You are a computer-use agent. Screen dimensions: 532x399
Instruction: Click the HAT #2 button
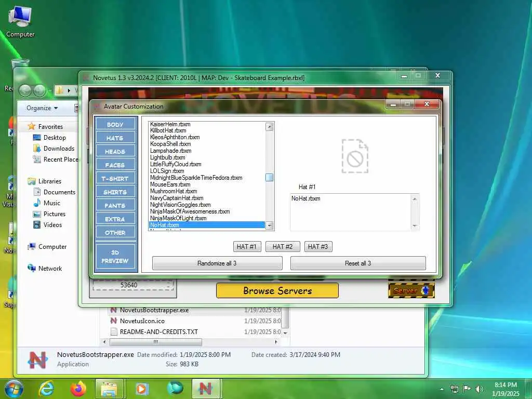[x=282, y=247]
